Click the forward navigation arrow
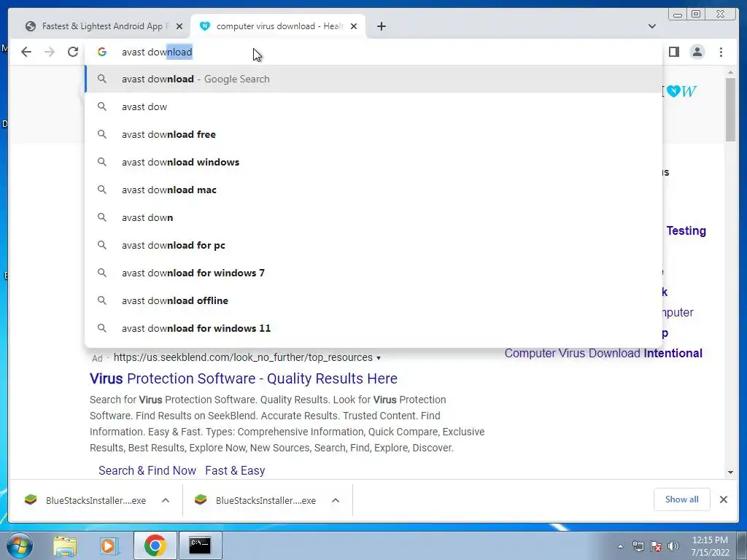The width and height of the screenshot is (747, 560). 50,52
